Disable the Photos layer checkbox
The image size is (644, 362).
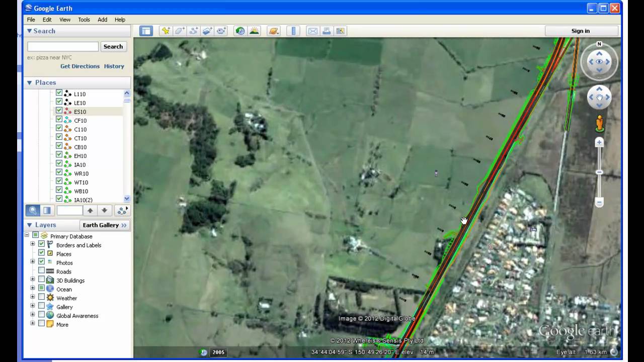[42, 262]
